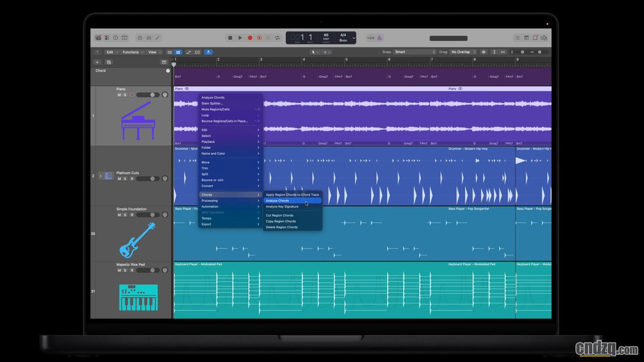644x362 pixels.
Task: Open the View dropdown menu
Action: coord(154,52)
